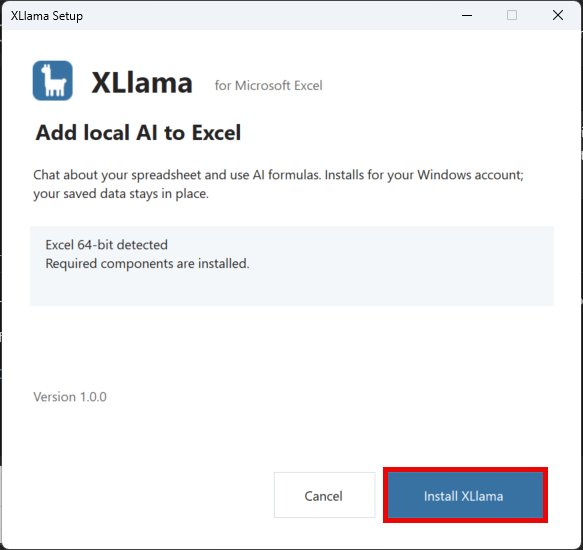This screenshot has width=583, height=550.
Task: Click the 'Version 1.0.0' label
Action: (x=70, y=397)
